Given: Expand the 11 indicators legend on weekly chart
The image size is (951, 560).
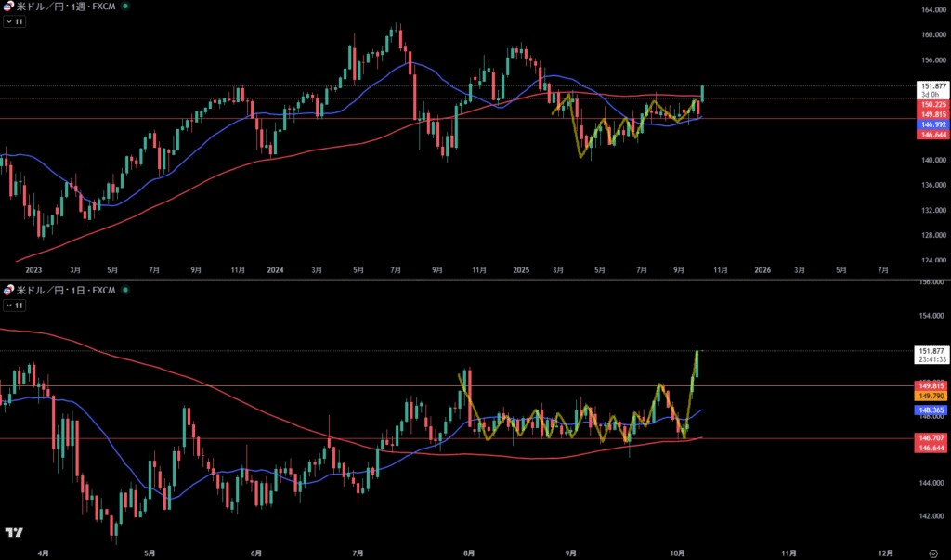Looking at the screenshot, I should [16, 20].
